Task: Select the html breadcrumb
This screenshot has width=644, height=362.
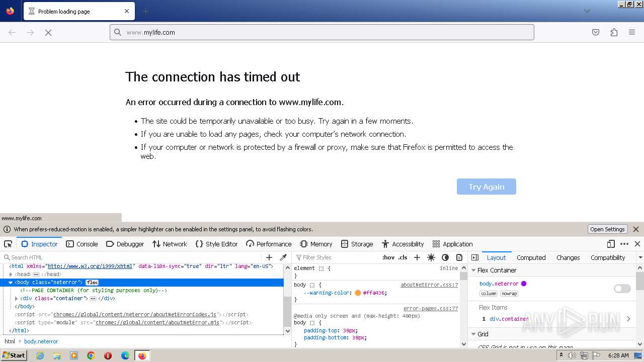Action: (x=10, y=341)
